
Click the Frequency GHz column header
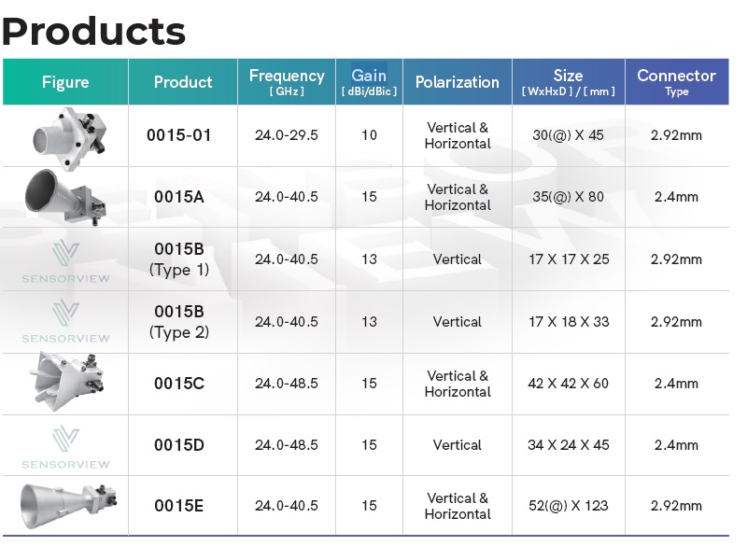pyautogui.click(x=287, y=82)
